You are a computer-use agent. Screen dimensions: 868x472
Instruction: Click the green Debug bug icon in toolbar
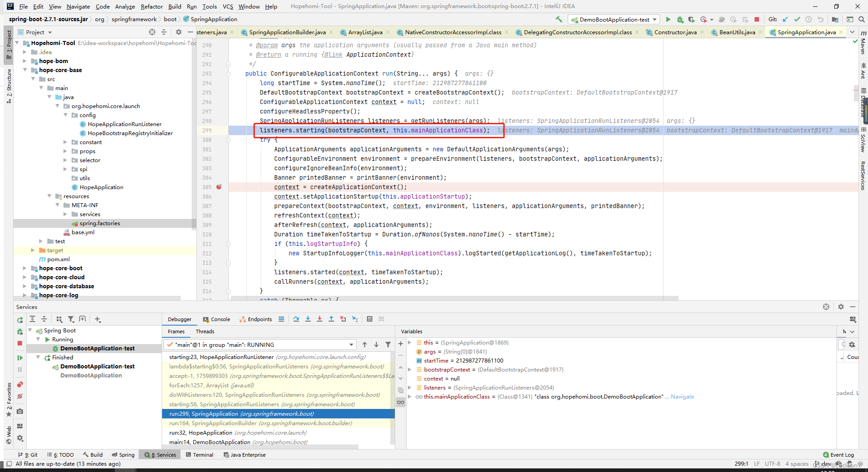point(680,19)
